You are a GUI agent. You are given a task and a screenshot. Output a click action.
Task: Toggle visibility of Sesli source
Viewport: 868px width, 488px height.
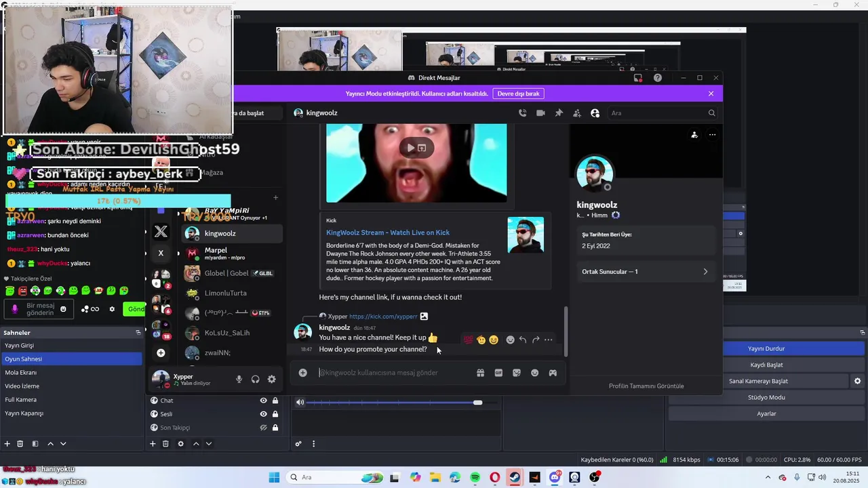tap(263, 414)
